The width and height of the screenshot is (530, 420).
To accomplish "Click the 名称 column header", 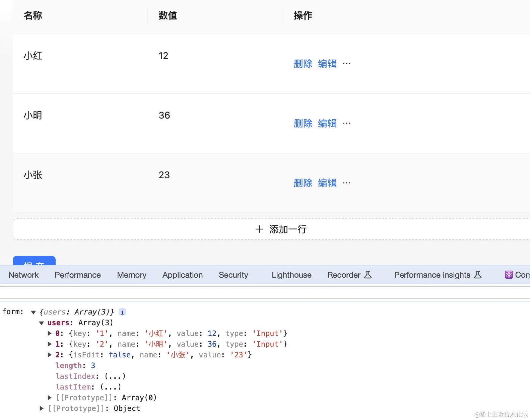I will 33,15.
